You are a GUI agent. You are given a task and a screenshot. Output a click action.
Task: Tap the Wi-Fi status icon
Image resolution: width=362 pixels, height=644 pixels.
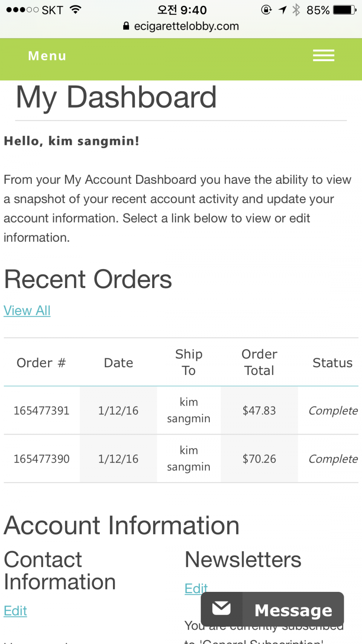point(75,10)
